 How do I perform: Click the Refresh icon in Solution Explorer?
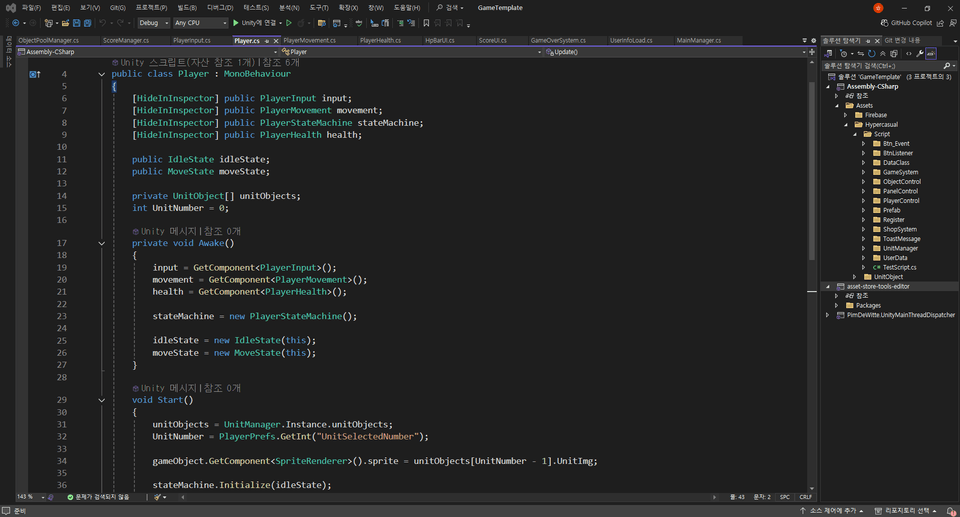click(871, 54)
